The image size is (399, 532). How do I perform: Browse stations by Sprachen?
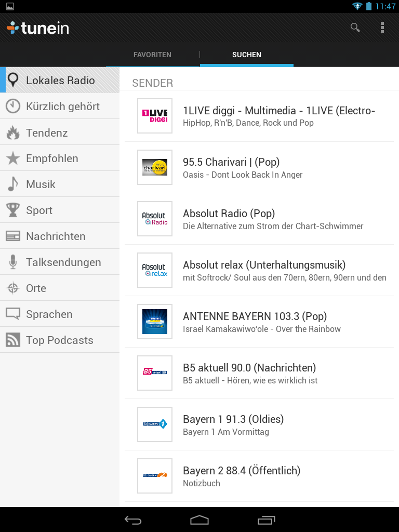[x=60, y=314]
